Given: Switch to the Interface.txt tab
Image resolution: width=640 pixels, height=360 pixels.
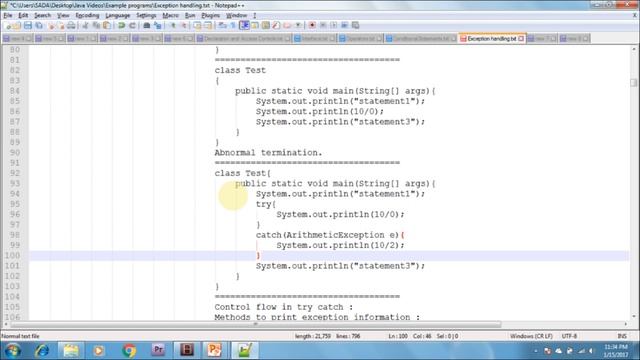Looking at the screenshot, I should (x=314, y=38).
